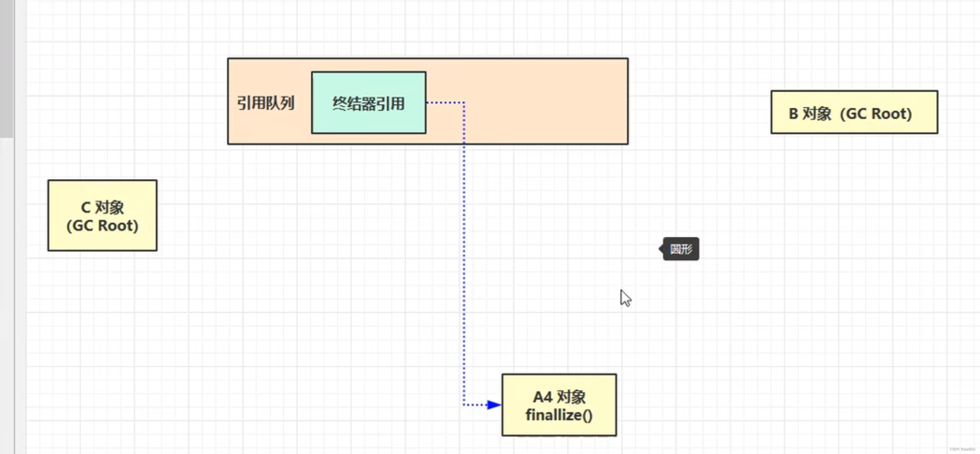980x454 pixels.
Task: Click the top corner bend of the dotted connector
Action: [464, 102]
